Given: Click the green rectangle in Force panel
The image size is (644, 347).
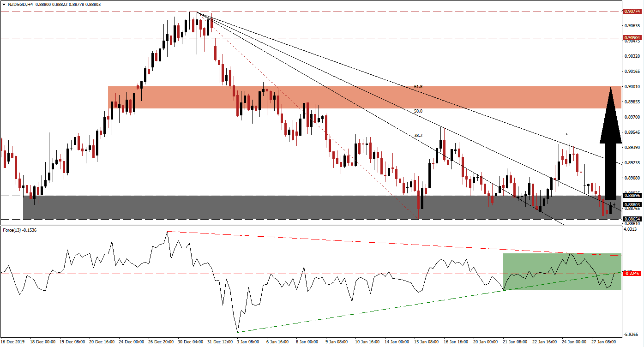Looking at the screenshot, I should pos(561,271).
